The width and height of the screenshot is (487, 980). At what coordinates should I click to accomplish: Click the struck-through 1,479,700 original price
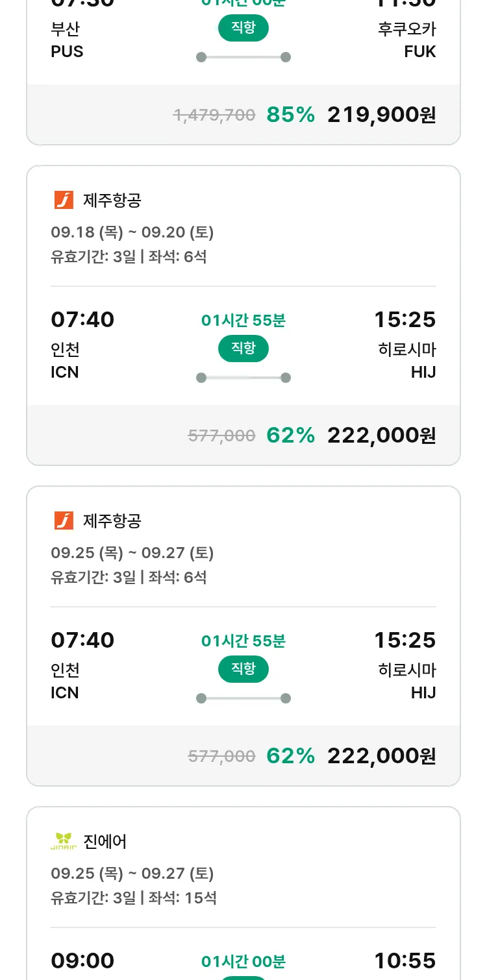[214, 116]
